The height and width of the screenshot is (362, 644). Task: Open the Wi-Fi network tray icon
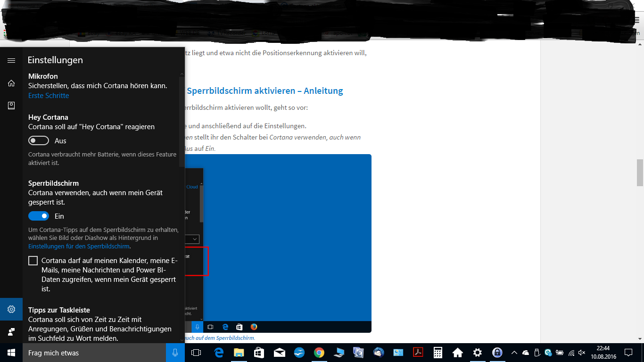[x=571, y=353]
